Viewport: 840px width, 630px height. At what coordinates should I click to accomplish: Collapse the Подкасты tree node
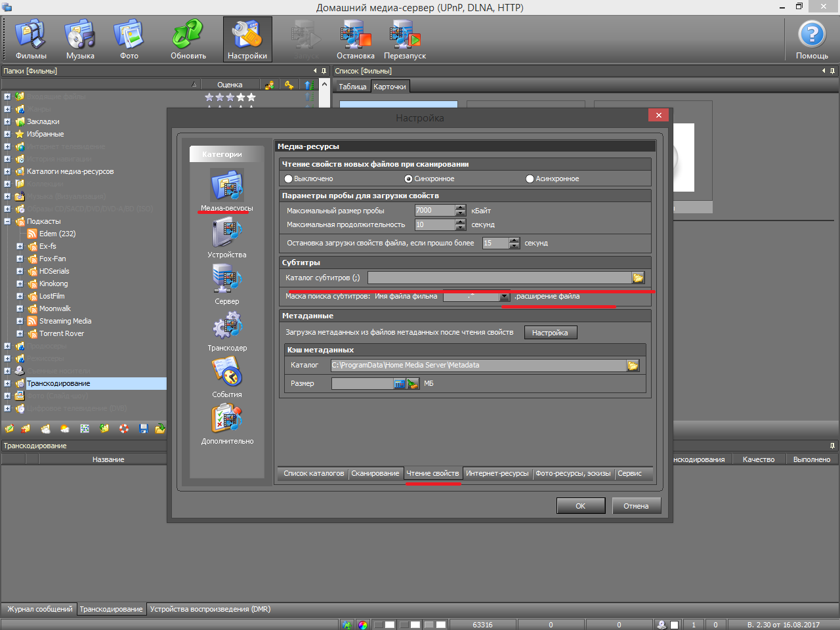pyautogui.click(x=7, y=222)
